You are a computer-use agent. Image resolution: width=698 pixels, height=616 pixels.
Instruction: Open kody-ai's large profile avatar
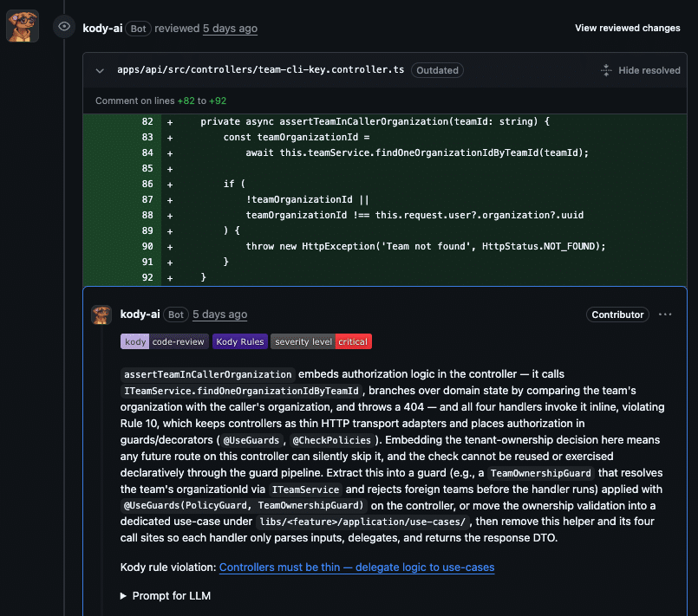[x=23, y=26]
